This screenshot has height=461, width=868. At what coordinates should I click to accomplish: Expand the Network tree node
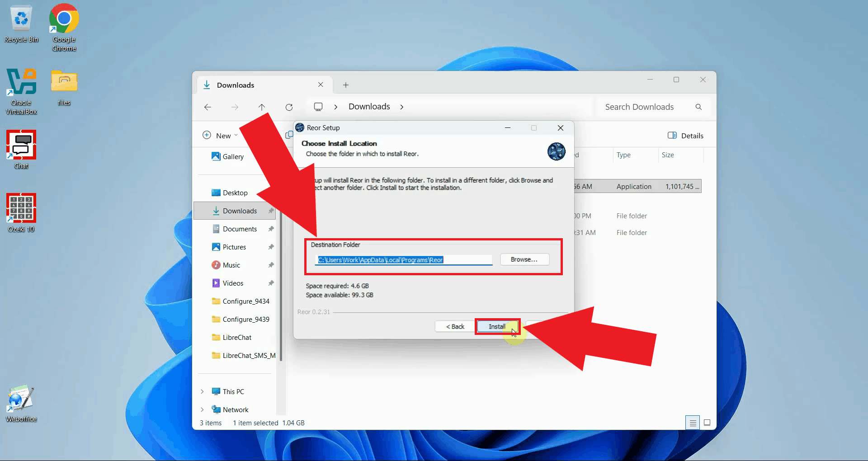pyautogui.click(x=202, y=409)
